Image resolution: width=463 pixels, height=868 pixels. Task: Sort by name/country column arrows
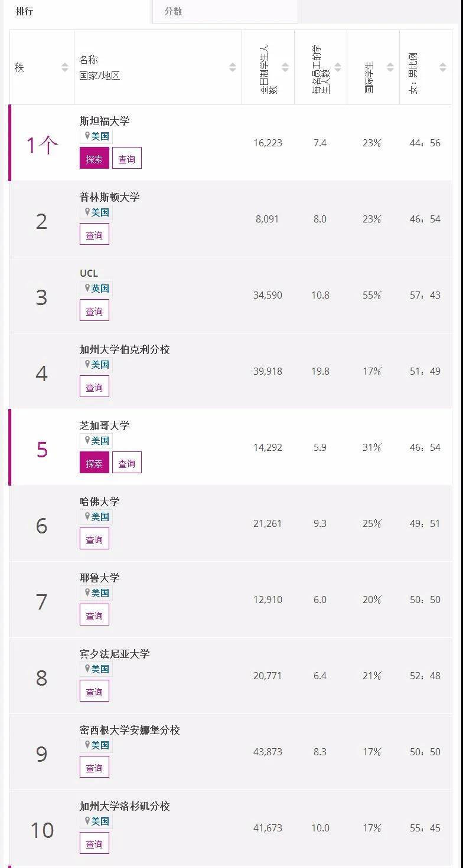click(x=233, y=68)
